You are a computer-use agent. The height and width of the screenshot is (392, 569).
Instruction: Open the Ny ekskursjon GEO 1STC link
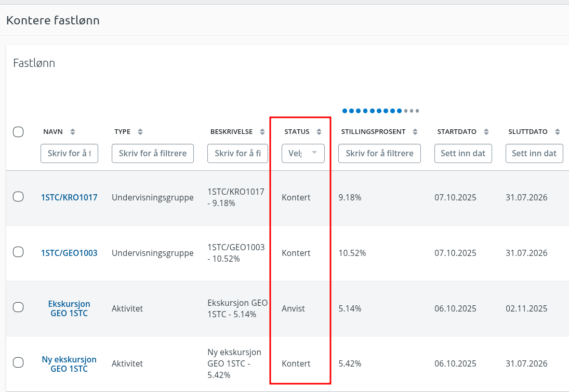coord(69,364)
